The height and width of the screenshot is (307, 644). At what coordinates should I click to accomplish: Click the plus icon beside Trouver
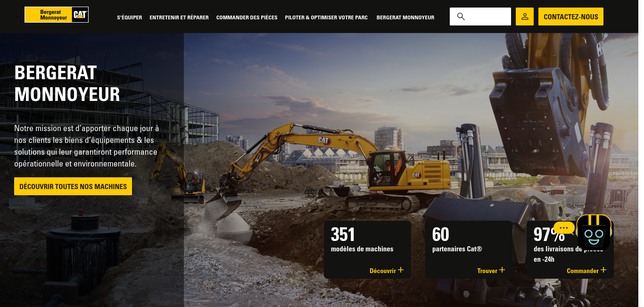click(x=502, y=270)
